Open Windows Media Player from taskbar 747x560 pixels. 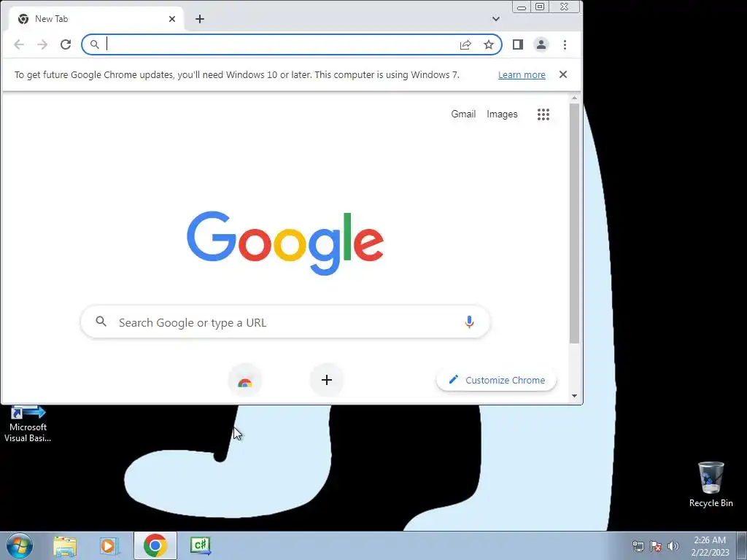[109, 545]
